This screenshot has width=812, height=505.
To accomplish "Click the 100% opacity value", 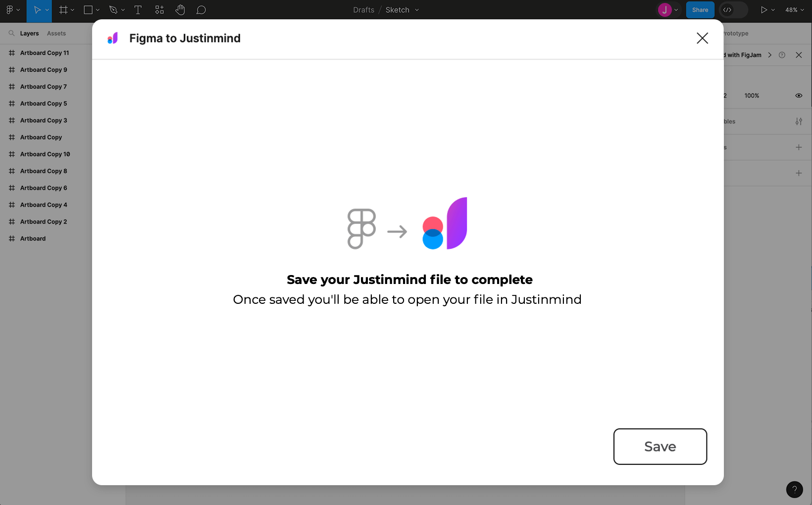I will point(752,96).
